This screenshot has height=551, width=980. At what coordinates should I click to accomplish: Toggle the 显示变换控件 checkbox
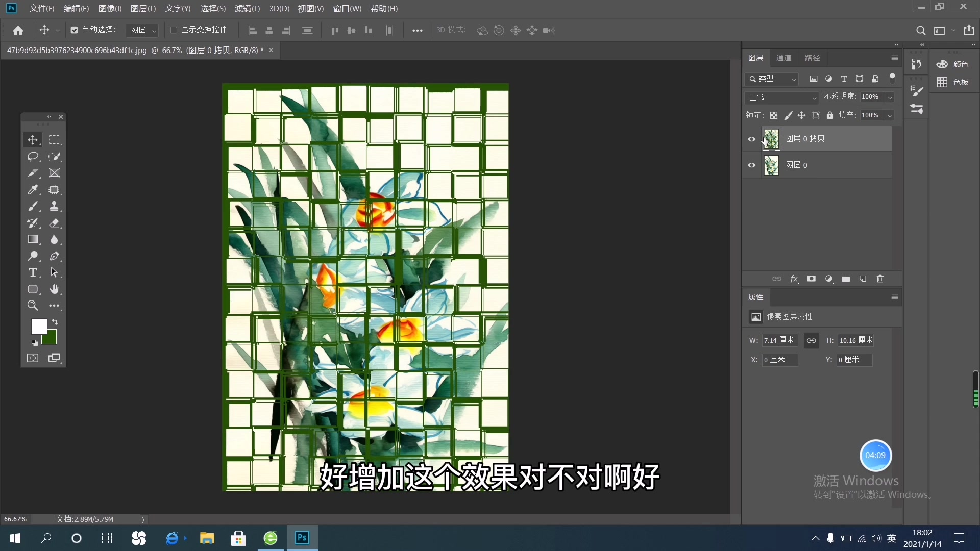[174, 30]
